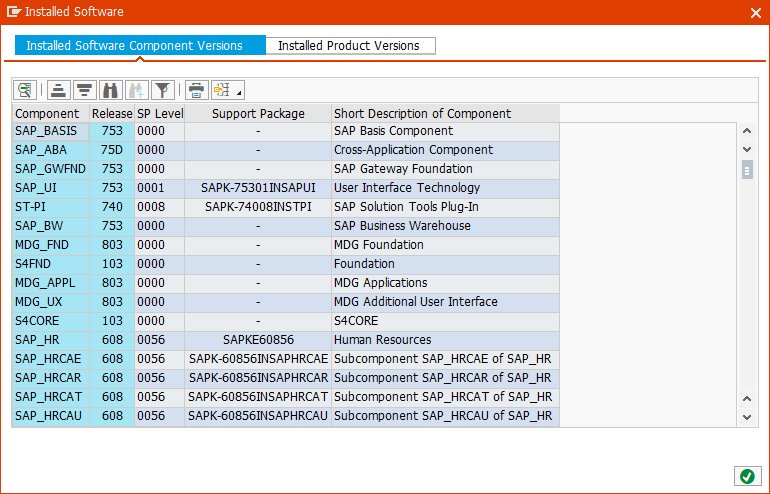Click the User Interface Technology description
The image size is (770, 494).
(x=445, y=188)
